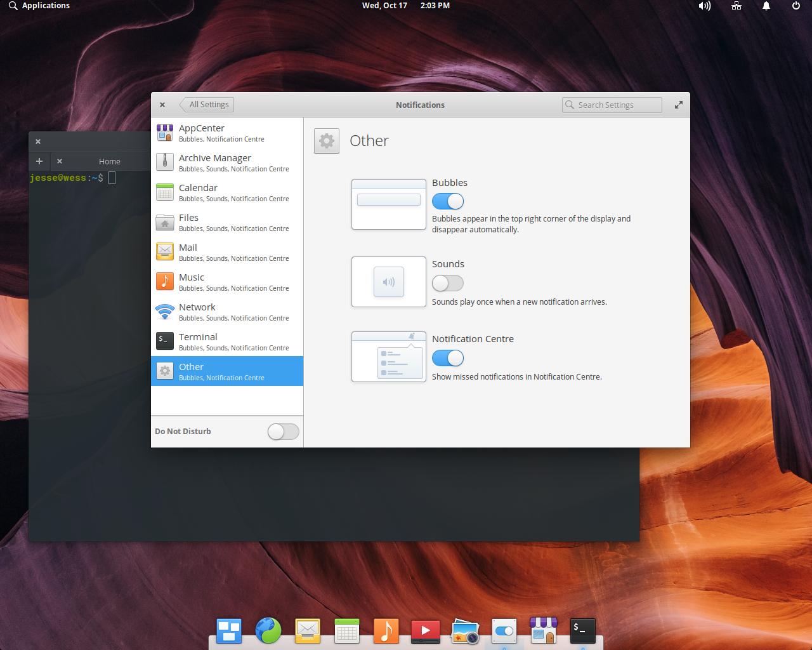Open Calendar from the dock
The height and width of the screenshot is (650, 812).
347,631
